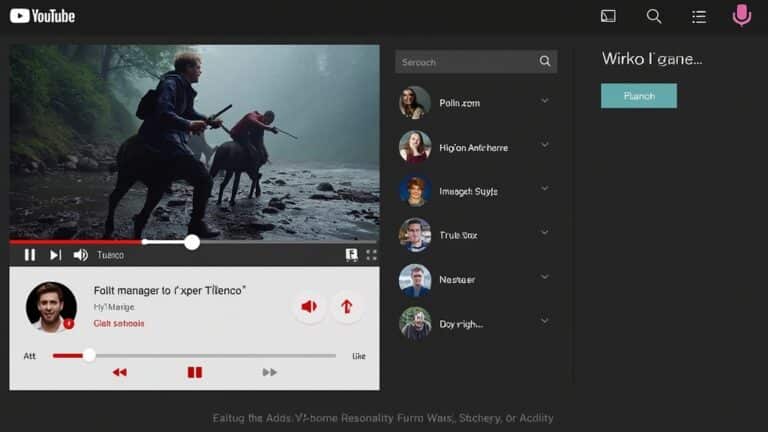This screenshot has width=768, height=432.
Task: Click the Serooch search input field
Action: point(476,61)
